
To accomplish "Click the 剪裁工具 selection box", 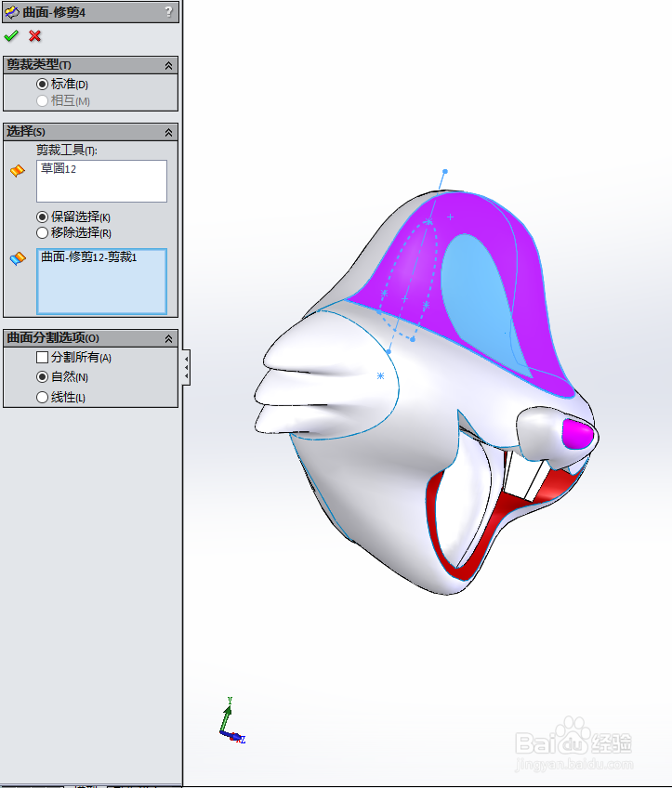I will coord(101,181).
